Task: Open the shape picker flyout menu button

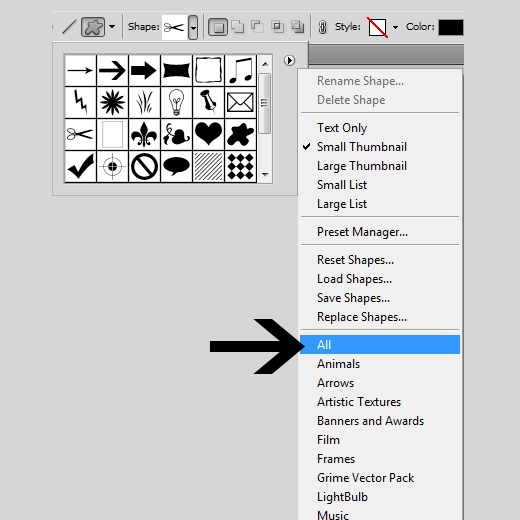Action: coord(289,60)
